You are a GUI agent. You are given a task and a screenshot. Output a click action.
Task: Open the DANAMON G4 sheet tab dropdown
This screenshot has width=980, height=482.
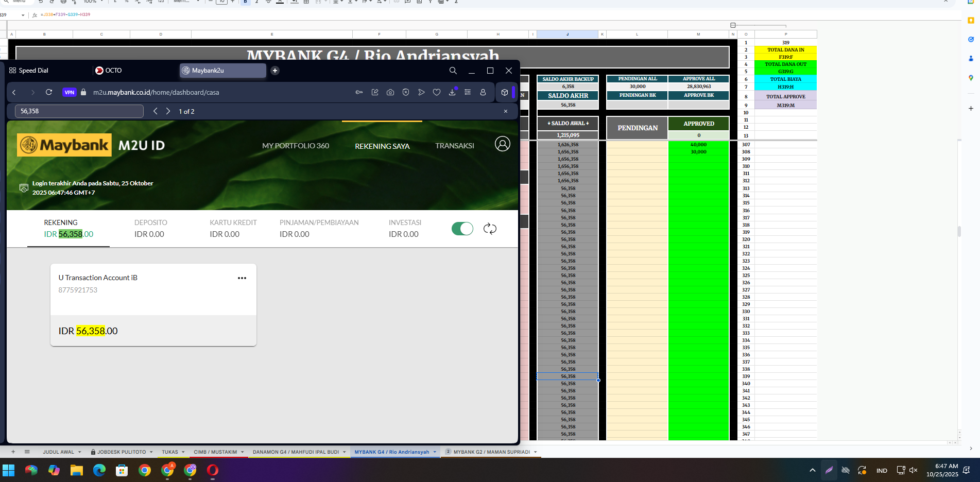(x=344, y=452)
